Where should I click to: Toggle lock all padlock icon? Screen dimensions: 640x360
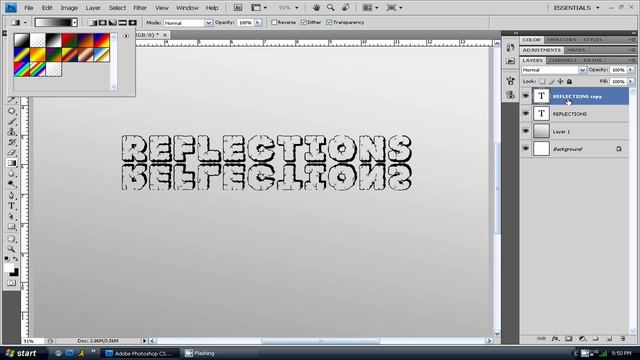coord(569,82)
